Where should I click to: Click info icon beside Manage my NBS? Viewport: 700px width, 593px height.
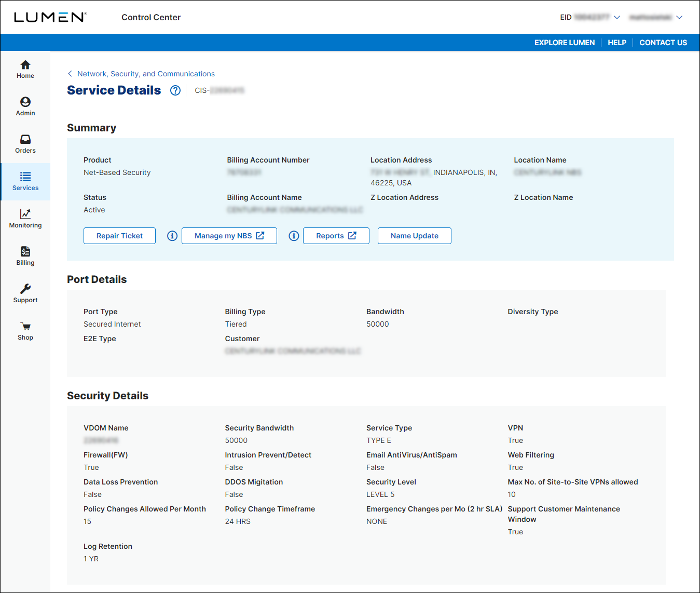click(x=172, y=236)
